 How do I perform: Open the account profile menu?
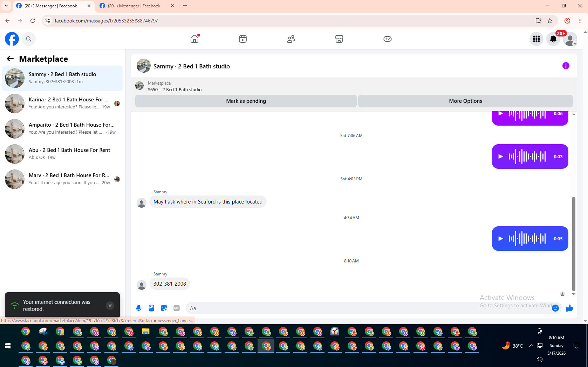tap(570, 39)
